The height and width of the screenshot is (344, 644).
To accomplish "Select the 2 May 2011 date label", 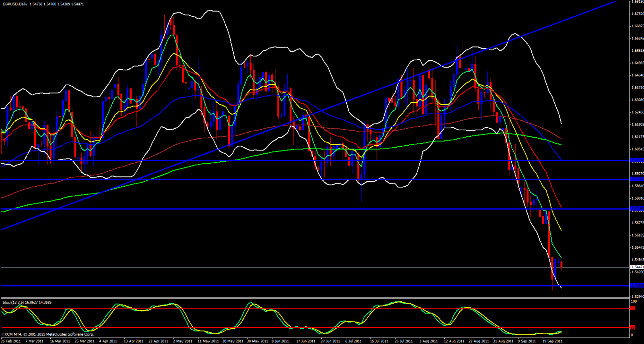I will pyautogui.click(x=183, y=341).
